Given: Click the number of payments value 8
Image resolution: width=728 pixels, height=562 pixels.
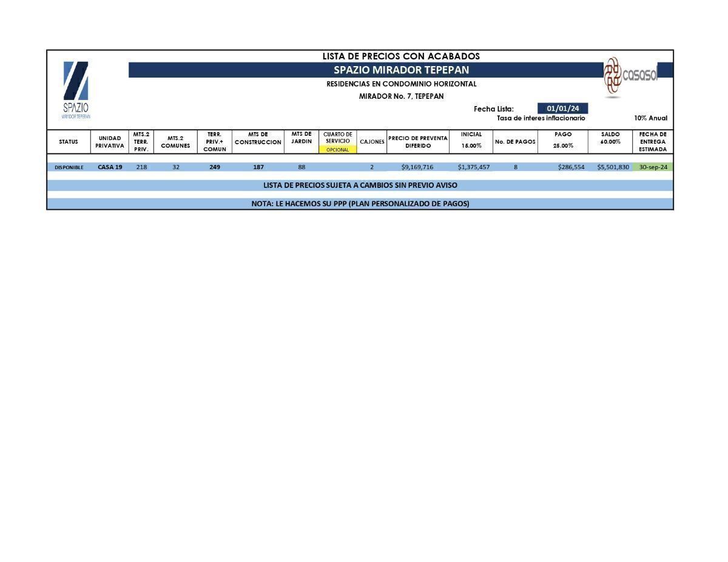Looking at the screenshot, I should pos(516,167).
